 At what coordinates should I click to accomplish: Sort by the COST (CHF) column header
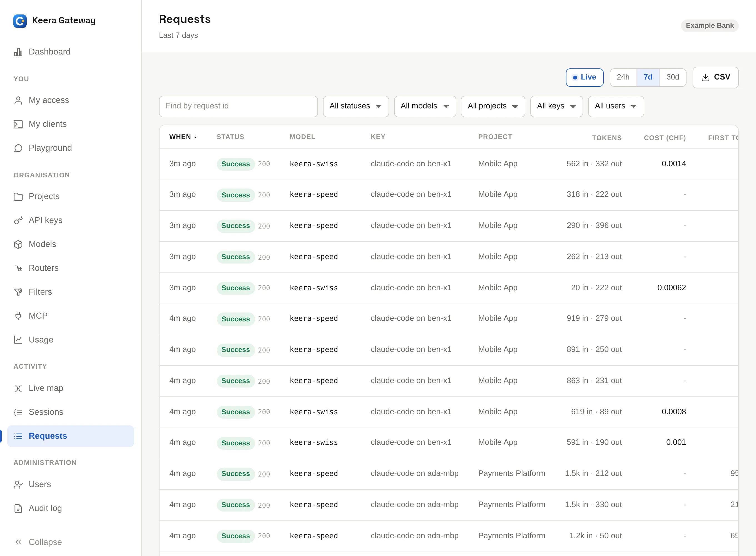pyautogui.click(x=665, y=138)
